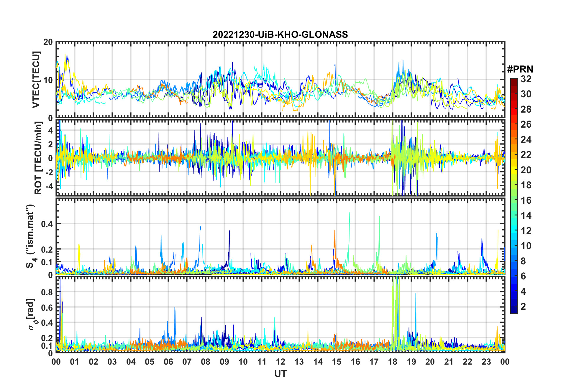Click colorbar tick label 30
The image size is (561, 392).
click(x=526, y=94)
